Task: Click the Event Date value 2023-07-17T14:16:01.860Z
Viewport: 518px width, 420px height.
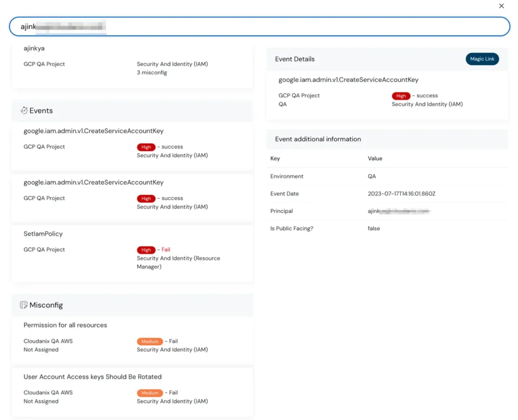Action: (402, 194)
